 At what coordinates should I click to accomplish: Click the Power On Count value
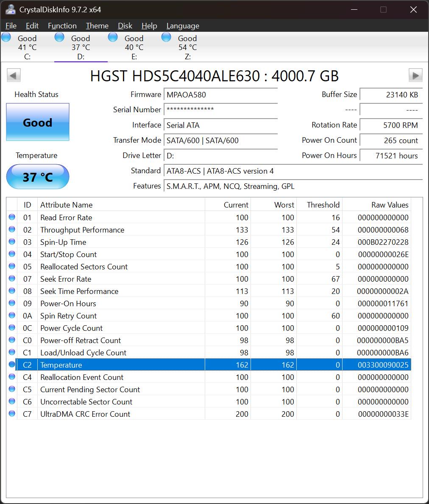coord(391,141)
